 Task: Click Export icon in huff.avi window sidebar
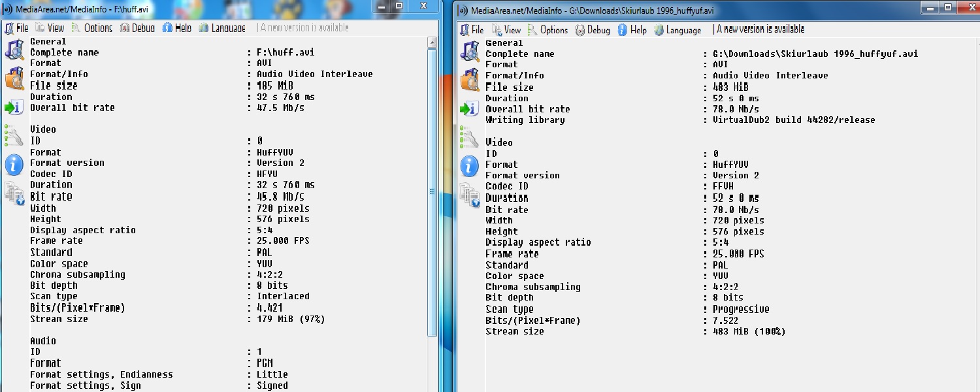(x=14, y=108)
